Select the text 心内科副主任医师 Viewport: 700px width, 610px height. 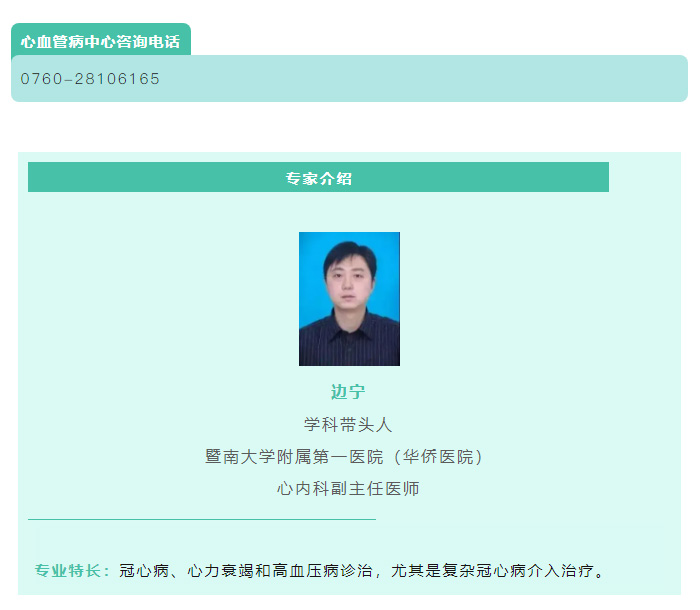pyautogui.click(x=348, y=489)
